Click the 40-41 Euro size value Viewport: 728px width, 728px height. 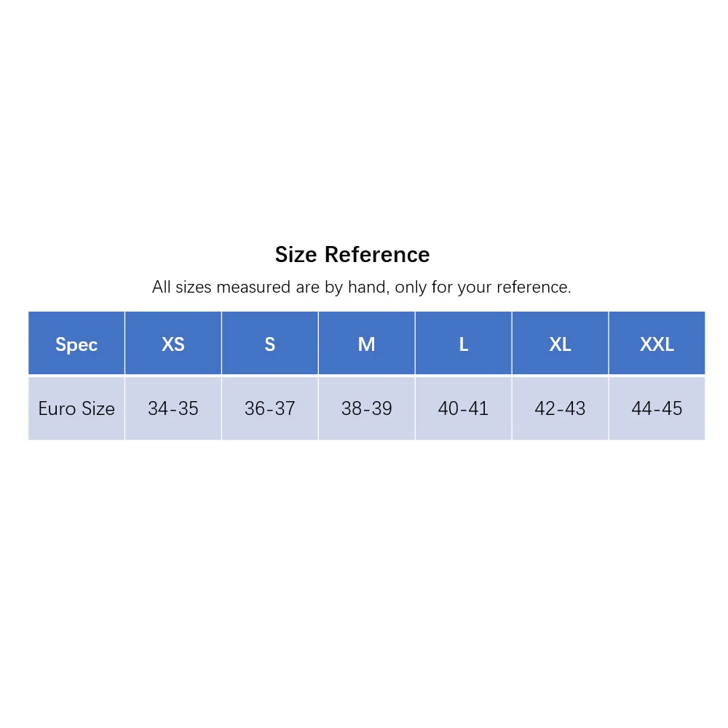coord(463,408)
